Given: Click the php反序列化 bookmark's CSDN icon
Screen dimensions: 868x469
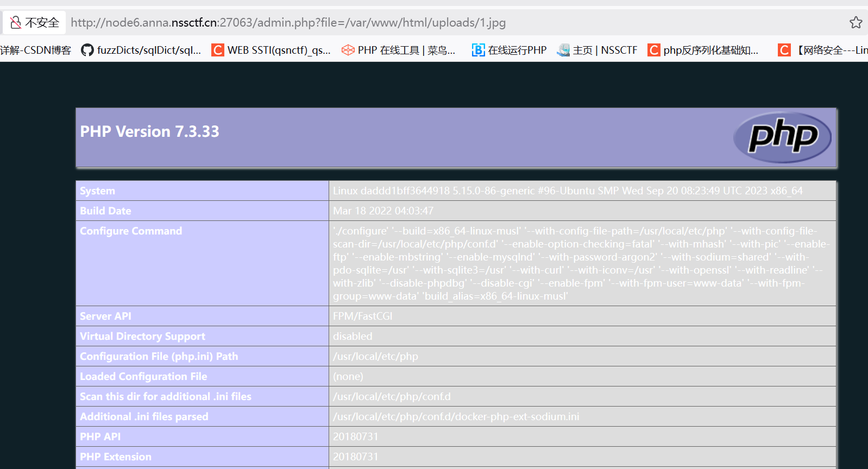Looking at the screenshot, I should point(653,50).
